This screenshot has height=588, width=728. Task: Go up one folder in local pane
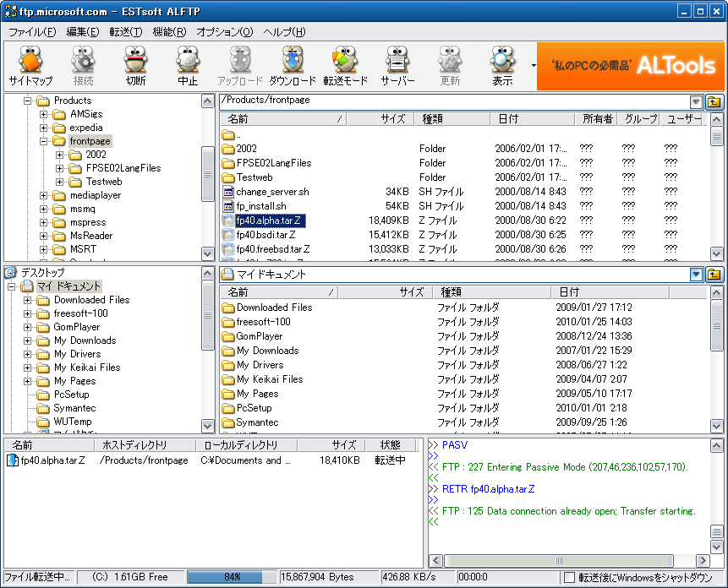tap(714, 275)
